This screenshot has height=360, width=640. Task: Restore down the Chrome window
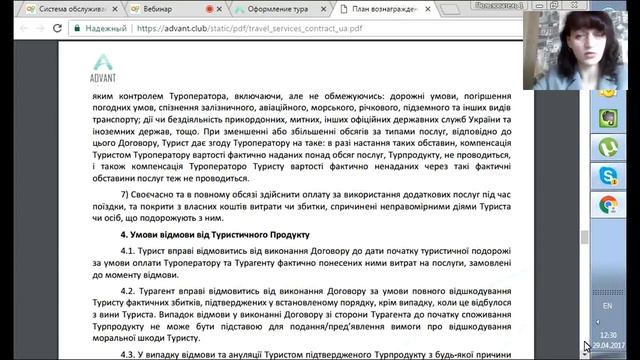(554, 5)
